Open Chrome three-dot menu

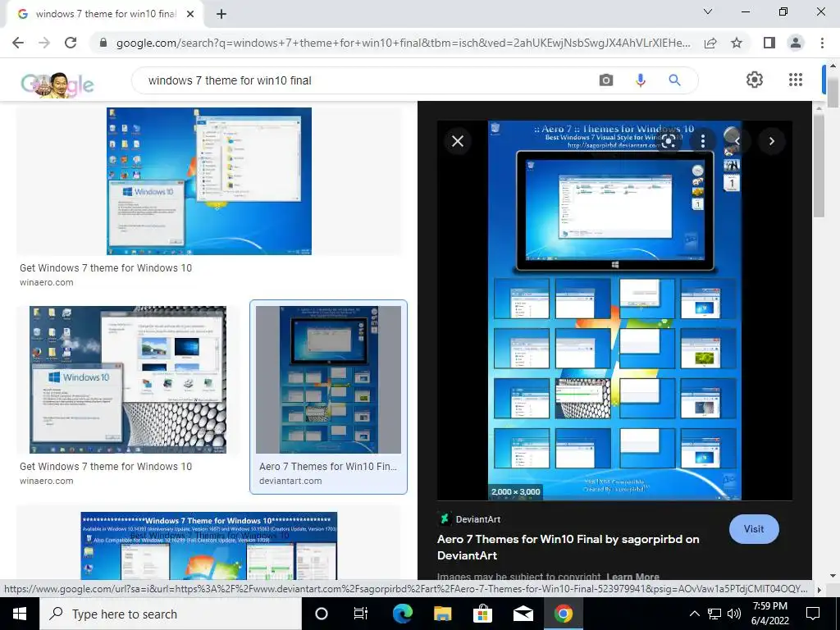822,43
